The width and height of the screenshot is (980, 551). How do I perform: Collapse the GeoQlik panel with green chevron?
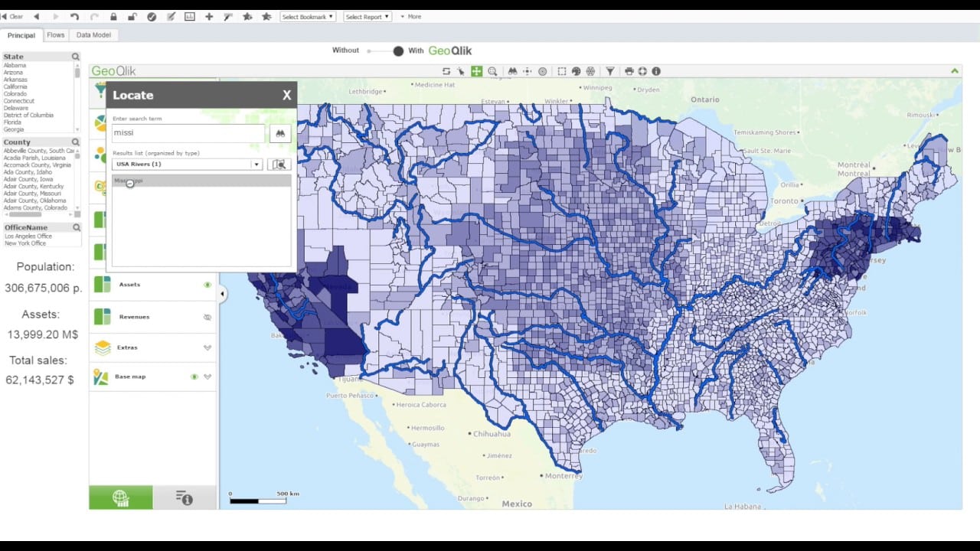click(x=955, y=71)
